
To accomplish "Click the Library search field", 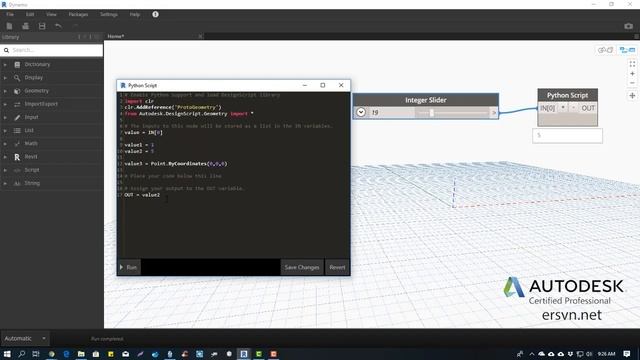I will (x=52, y=50).
